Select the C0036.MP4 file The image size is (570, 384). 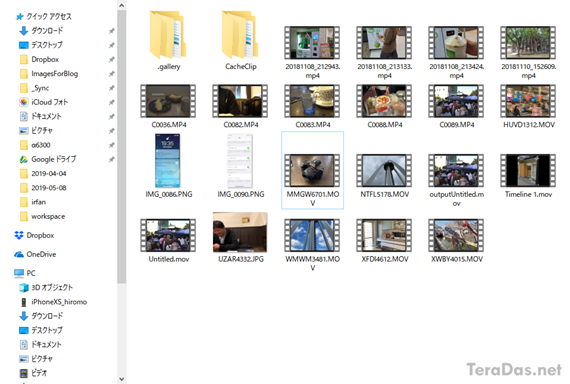point(168,106)
